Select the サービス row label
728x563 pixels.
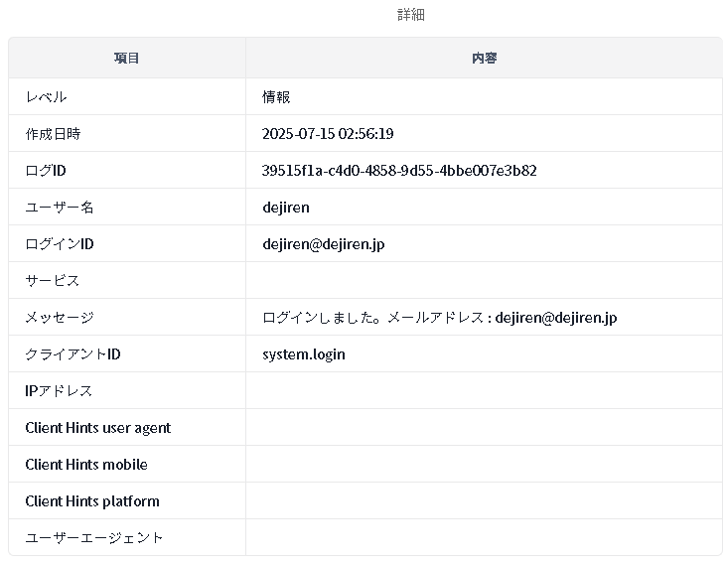click(53, 281)
